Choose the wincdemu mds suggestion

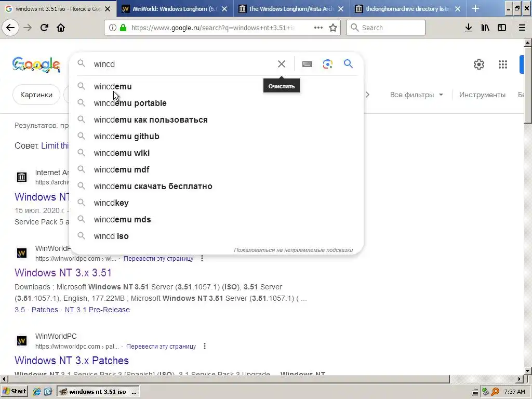coord(217,220)
